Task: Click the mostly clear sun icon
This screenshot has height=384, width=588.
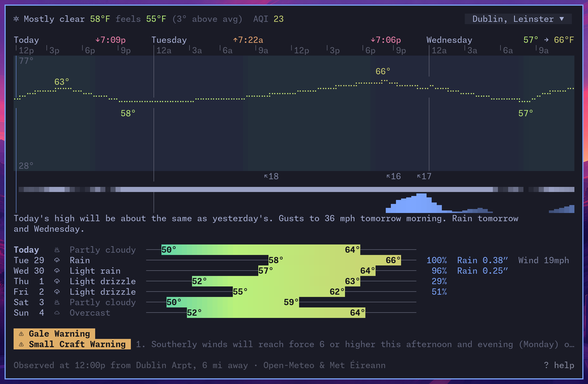Action: pos(16,19)
